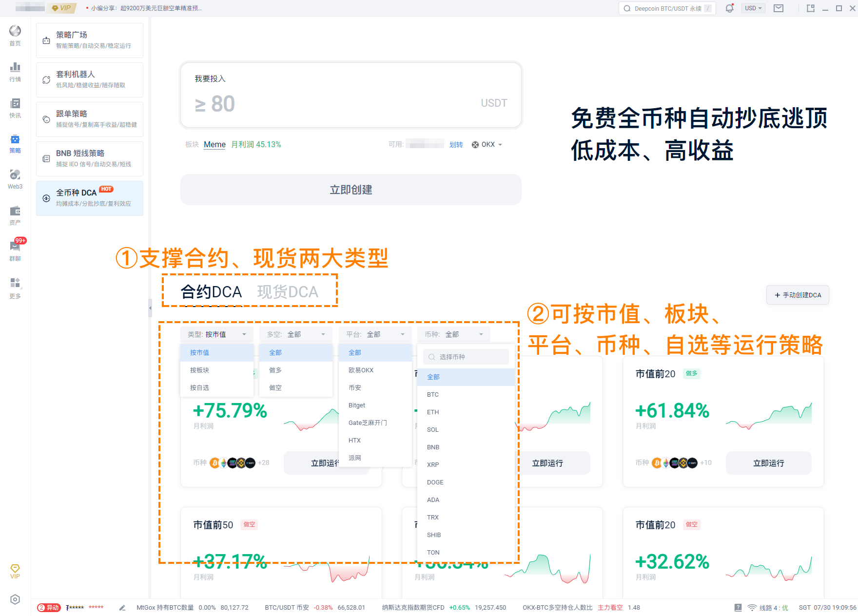The image size is (858, 616).
Task: Open the 快讯 news sidebar icon
Action: point(15,108)
